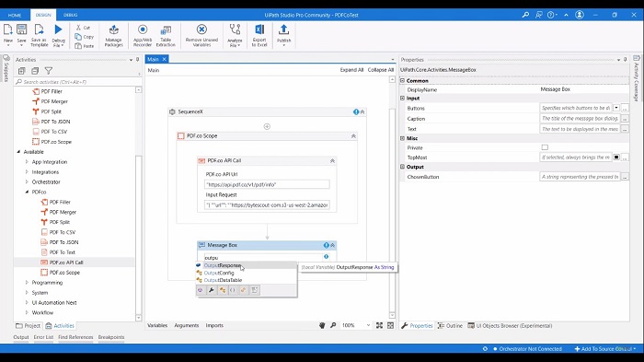The width and height of the screenshot is (644, 362).
Task: Open the Buttons property dropdown
Action: [x=616, y=108]
